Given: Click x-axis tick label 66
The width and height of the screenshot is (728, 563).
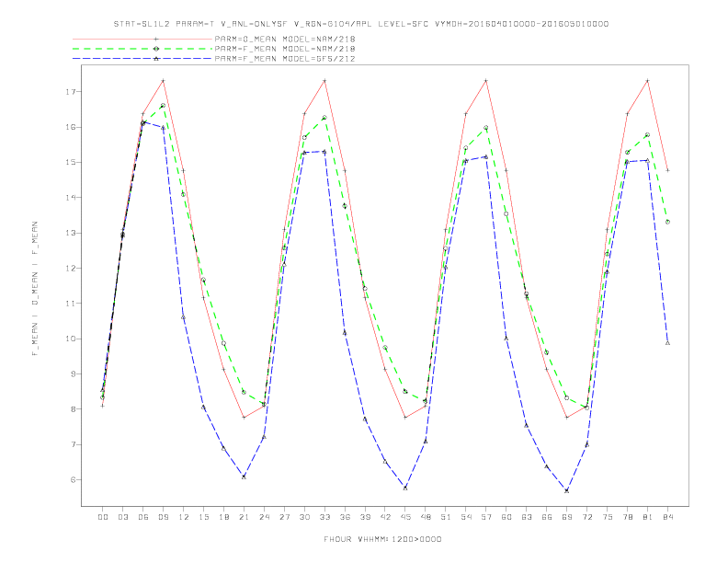Looking at the screenshot, I should coord(547,517).
